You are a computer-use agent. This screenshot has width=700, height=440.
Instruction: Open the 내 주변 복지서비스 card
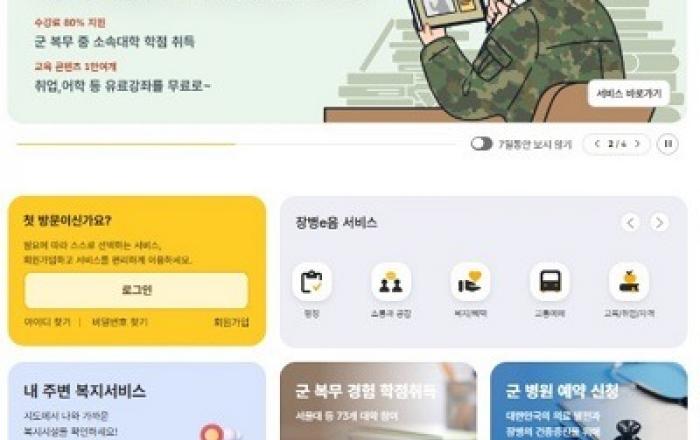coord(137,401)
